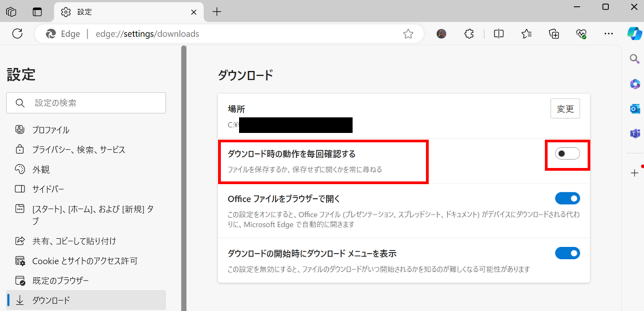Click the settings sidebar scrollbar

(x=184, y=178)
